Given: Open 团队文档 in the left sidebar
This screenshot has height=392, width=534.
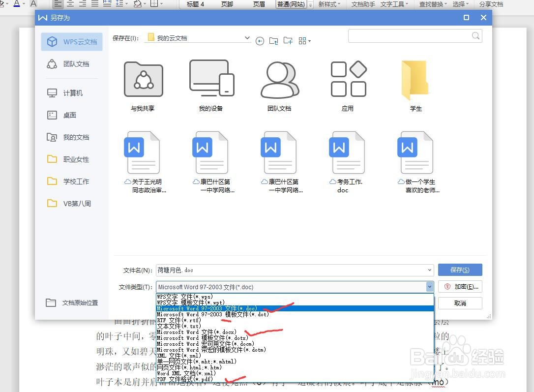Looking at the screenshot, I should click(x=68, y=64).
